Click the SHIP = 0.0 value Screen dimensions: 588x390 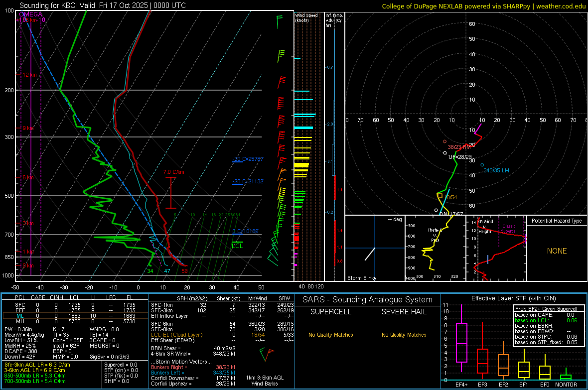[117, 381]
